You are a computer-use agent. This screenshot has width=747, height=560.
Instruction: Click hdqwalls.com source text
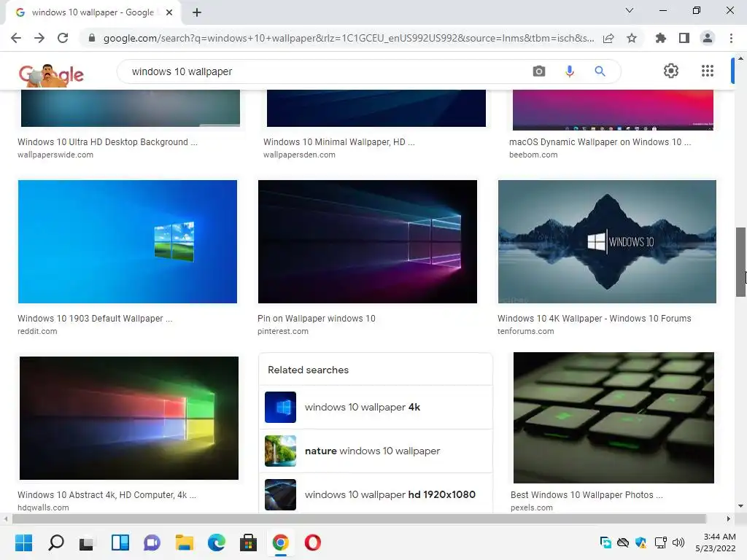43,507
